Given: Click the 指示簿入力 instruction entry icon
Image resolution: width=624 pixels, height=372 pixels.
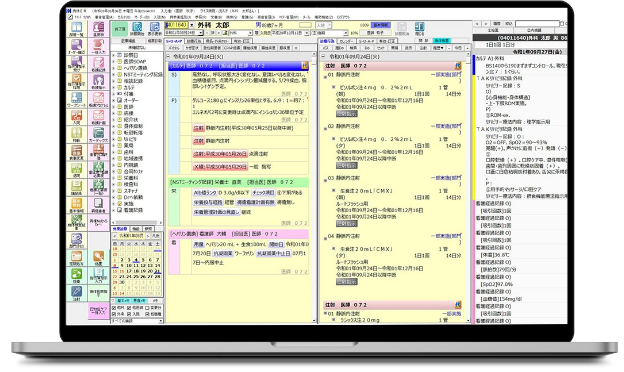Looking at the screenshot, I should coord(99,275).
